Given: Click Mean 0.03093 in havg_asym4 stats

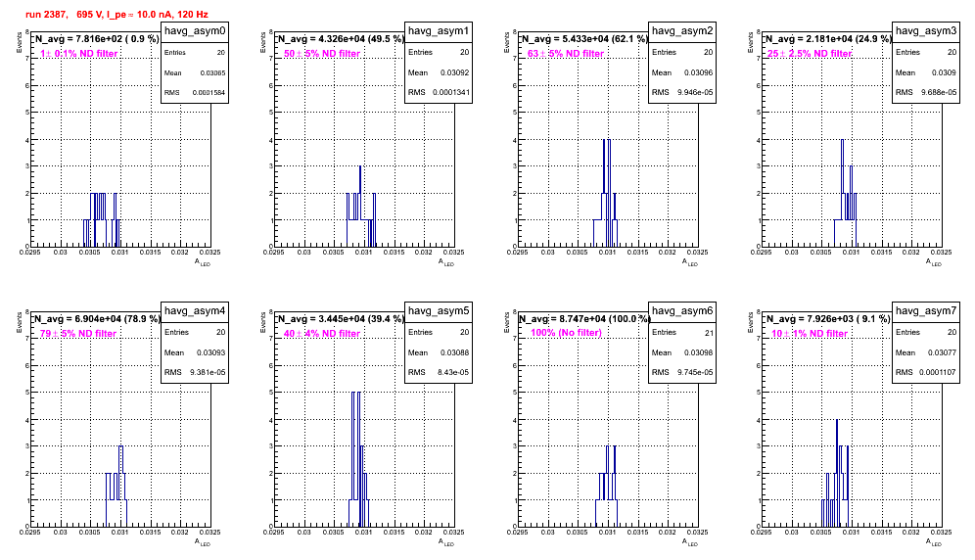Looking at the screenshot, I should (x=195, y=352).
